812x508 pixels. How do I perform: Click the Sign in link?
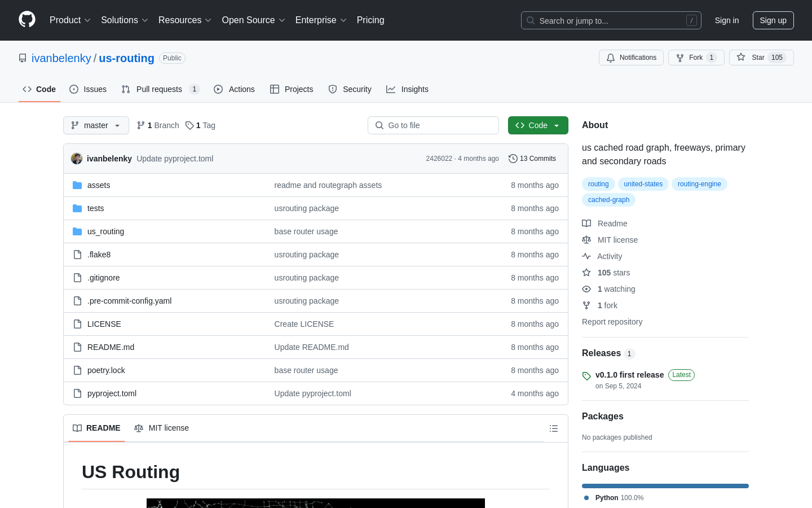tap(727, 20)
